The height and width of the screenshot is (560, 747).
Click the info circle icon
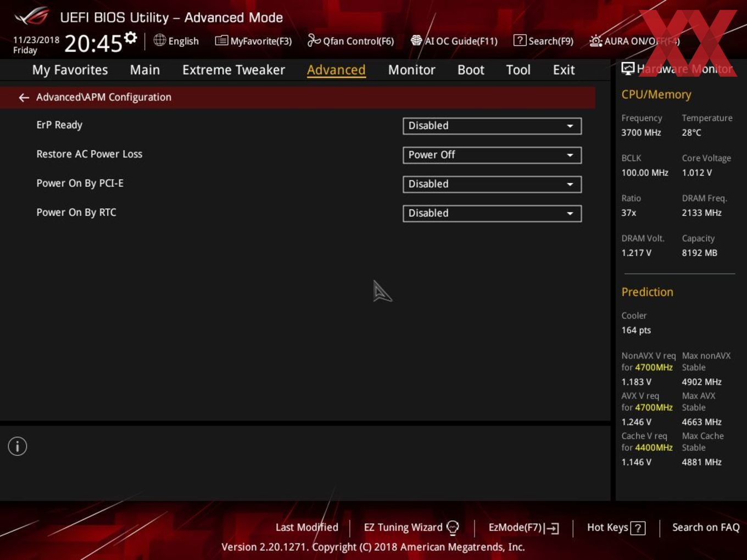[18, 446]
